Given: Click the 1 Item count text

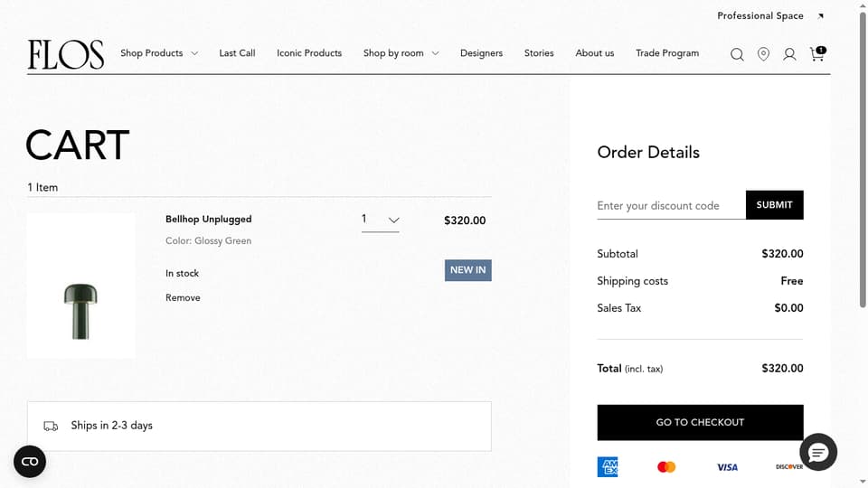Looking at the screenshot, I should 42,188.
